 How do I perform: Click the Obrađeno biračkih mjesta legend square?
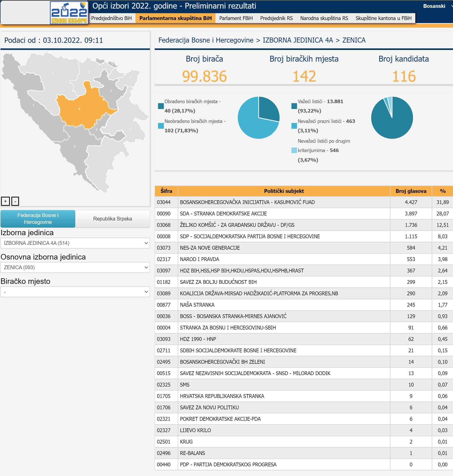tap(161, 106)
